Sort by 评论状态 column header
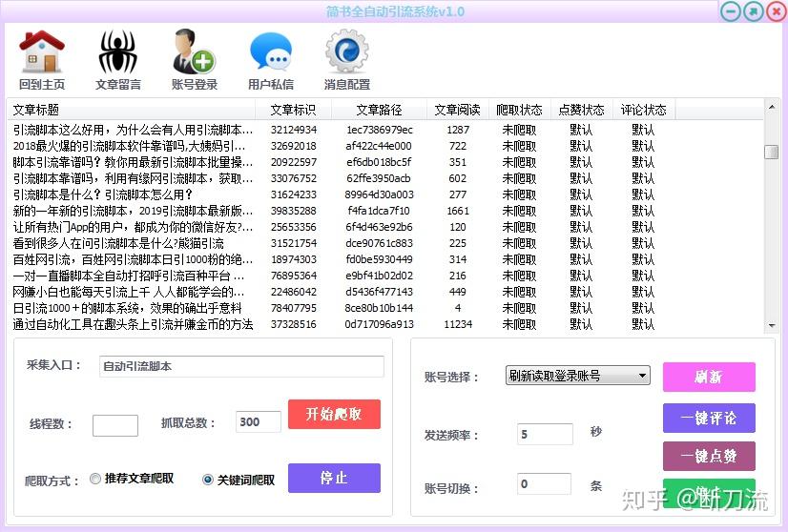This screenshot has height=532, width=788. tap(644, 110)
